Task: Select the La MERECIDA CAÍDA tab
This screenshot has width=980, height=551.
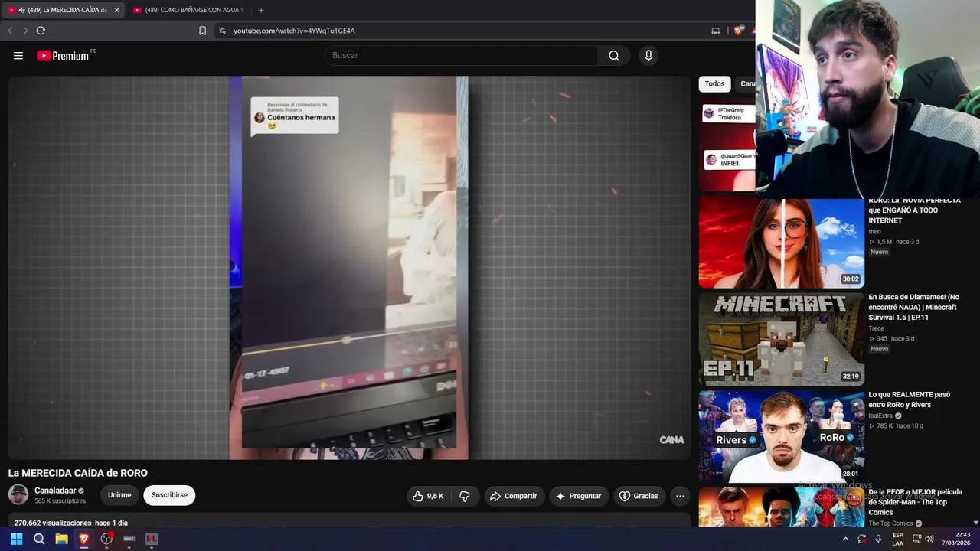Action: (63, 10)
